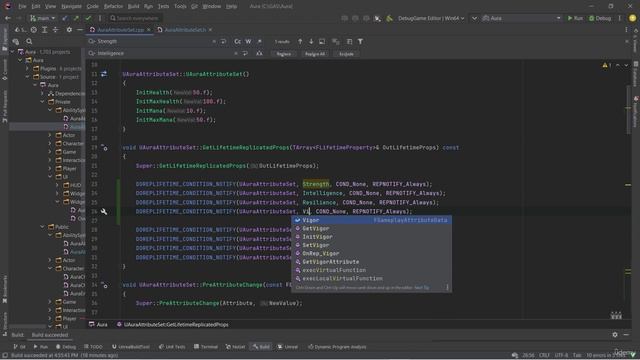Click the Build succeeded tab
This screenshot has width=640, height=360.
[50, 335]
